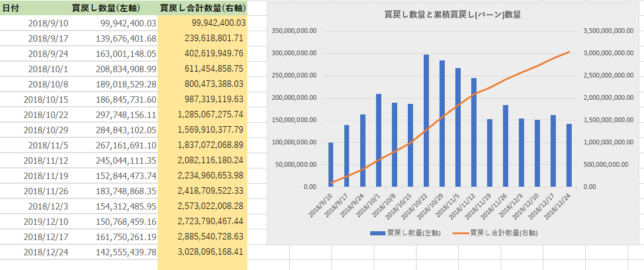Click the 日付 column header cell
644x270 pixels.
12,8
